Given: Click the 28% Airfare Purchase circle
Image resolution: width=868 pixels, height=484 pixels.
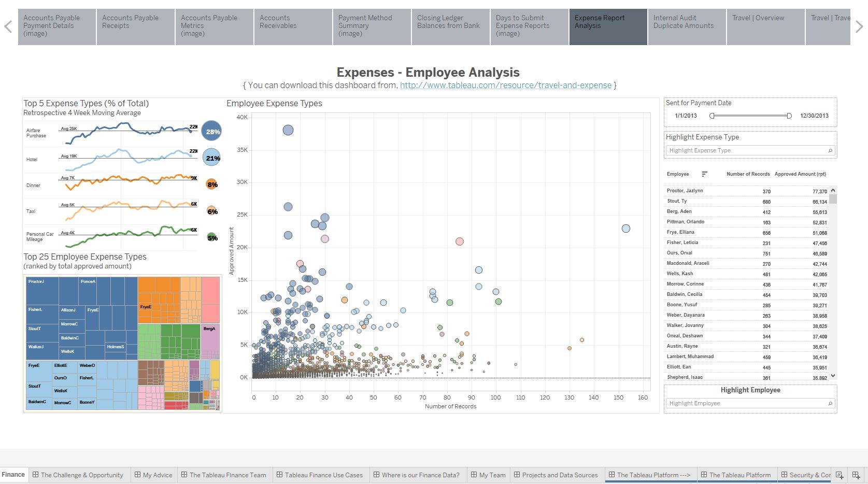Looking at the screenshot, I should click(x=211, y=132).
